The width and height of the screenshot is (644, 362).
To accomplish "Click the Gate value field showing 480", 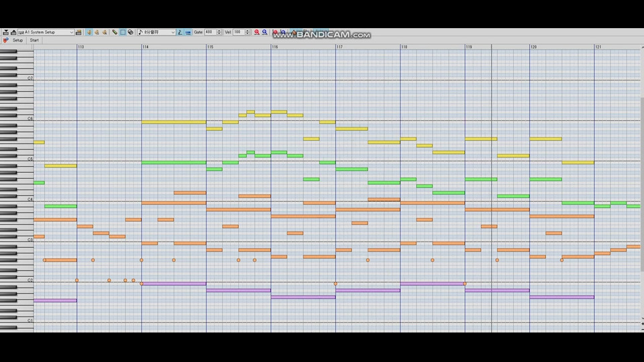I will click(210, 32).
